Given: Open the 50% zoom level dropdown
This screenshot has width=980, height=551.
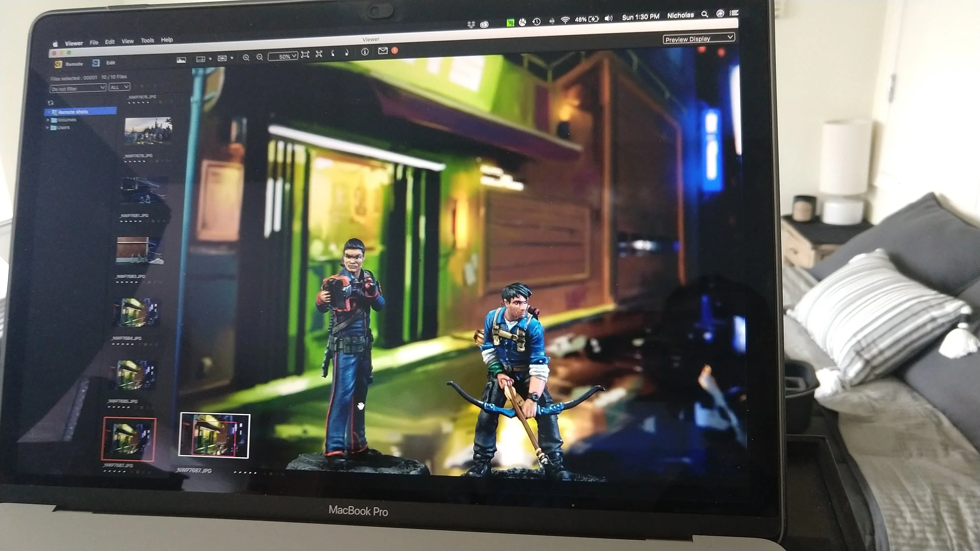Looking at the screenshot, I should [x=283, y=56].
